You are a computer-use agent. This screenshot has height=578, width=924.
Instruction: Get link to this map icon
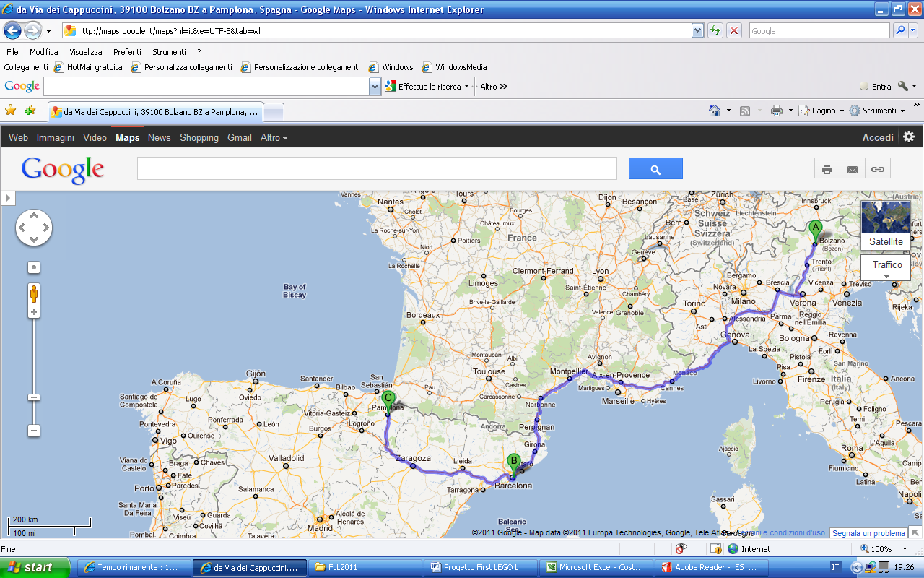pos(878,169)
